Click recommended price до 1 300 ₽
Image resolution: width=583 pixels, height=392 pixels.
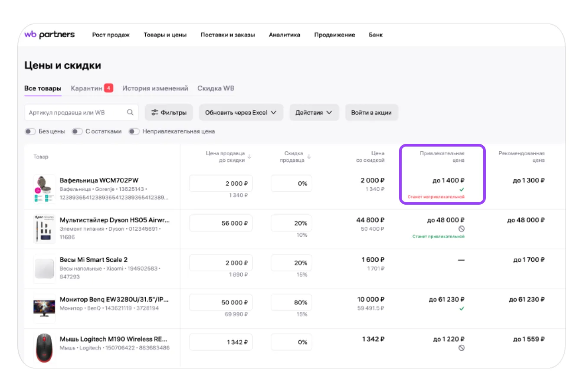[x=529, y=180]
